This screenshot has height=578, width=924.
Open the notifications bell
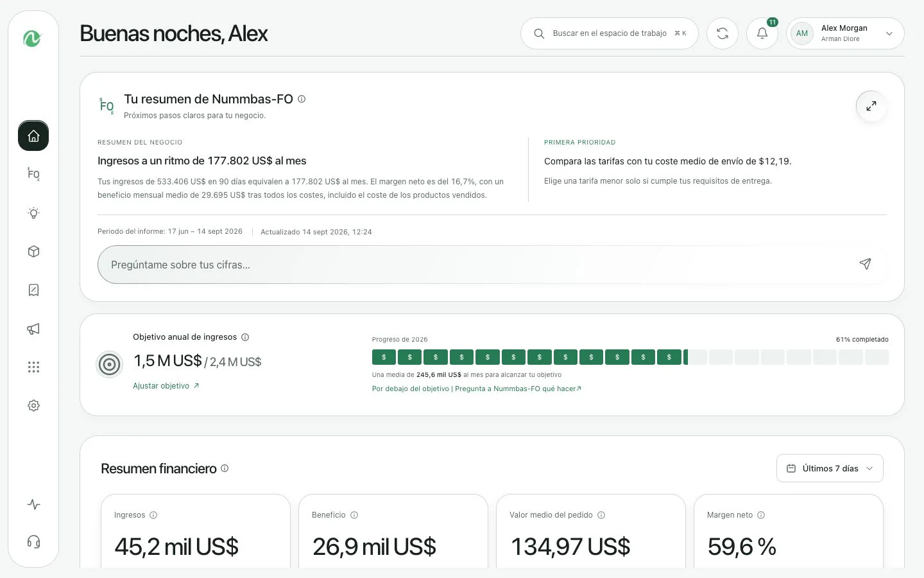[x=762, y=33]
